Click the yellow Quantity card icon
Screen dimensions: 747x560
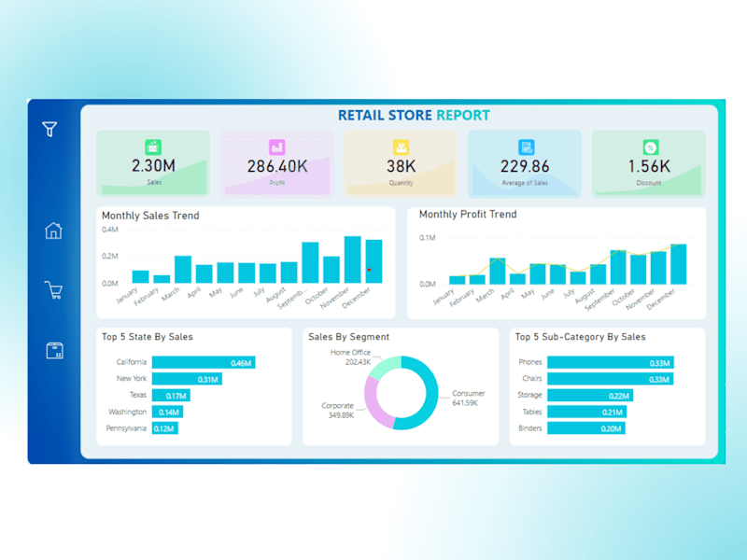click(401, 147)
